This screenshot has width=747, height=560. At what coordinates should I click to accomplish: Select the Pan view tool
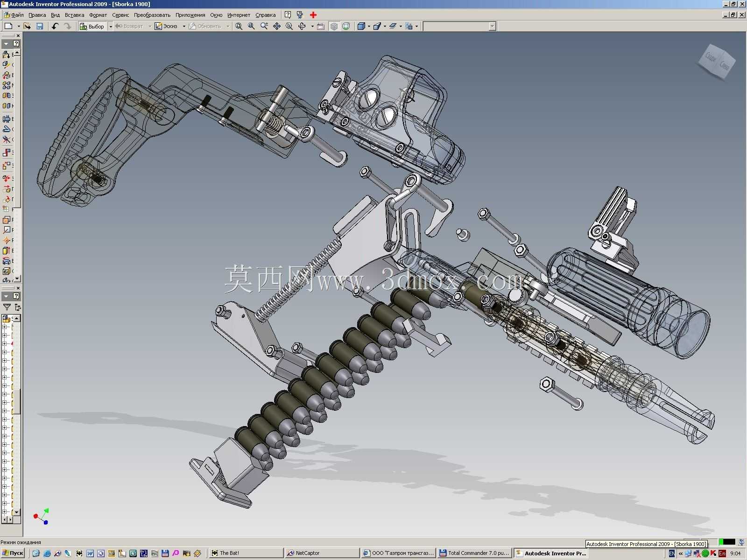tap(277, 26)
